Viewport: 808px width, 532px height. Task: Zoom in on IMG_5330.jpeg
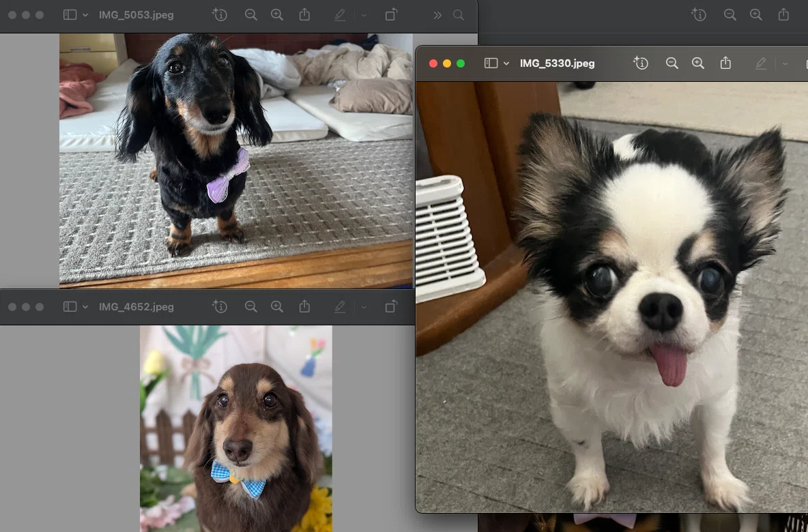698,63
